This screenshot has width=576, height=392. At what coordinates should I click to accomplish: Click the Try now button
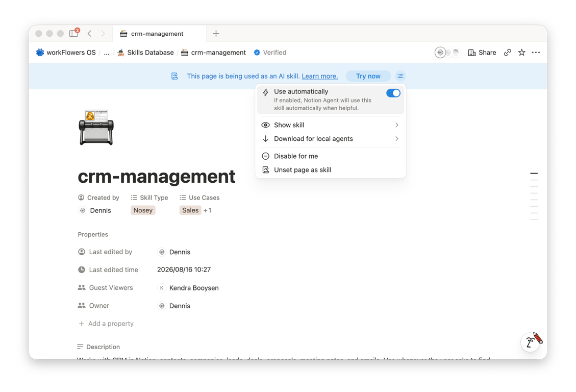click(368, 76)
